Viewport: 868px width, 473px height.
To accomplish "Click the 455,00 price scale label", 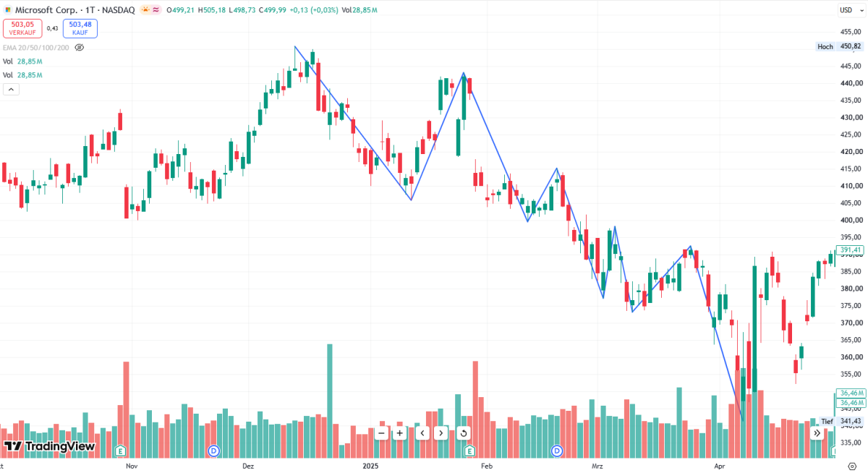I will pyautogui.click(x=850, y=32).
